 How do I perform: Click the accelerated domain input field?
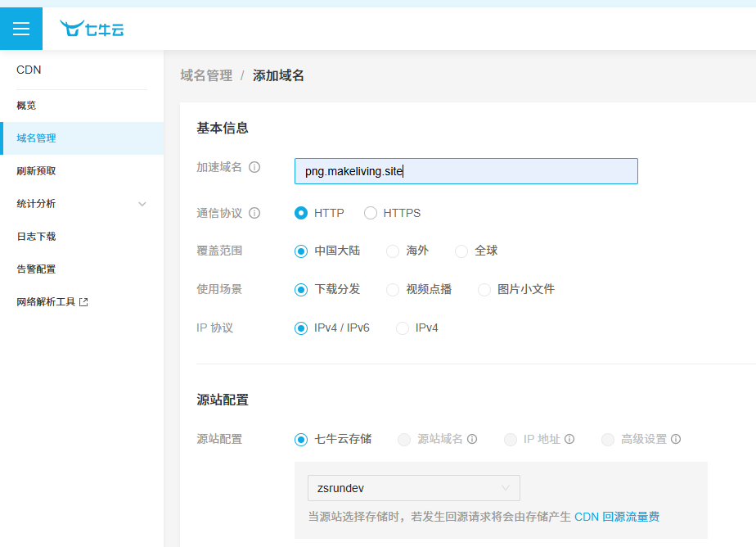(x=466, y=171)
